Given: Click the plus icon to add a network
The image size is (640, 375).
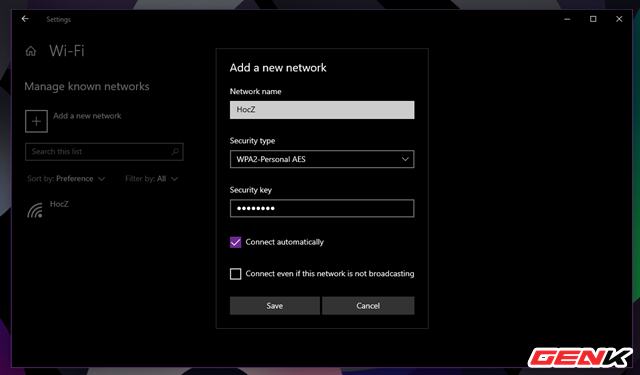Looking at the screenshot, I should coord(36,121).
